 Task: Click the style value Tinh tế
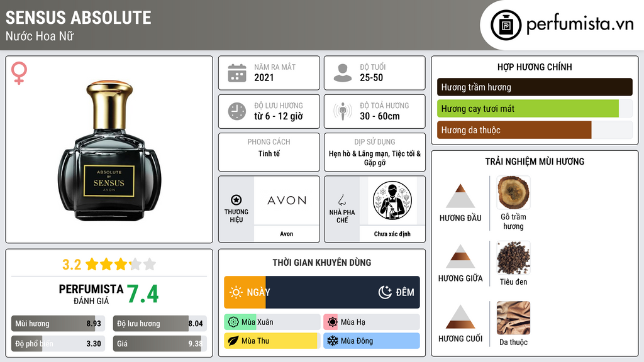pyautogui.click(x=269, y=153)
